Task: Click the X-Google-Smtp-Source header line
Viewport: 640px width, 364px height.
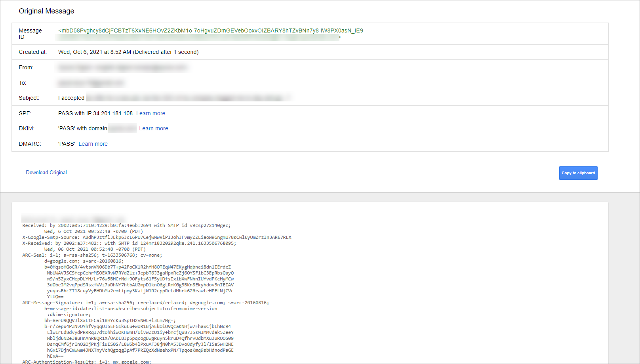Action: (x=156, y=237)
